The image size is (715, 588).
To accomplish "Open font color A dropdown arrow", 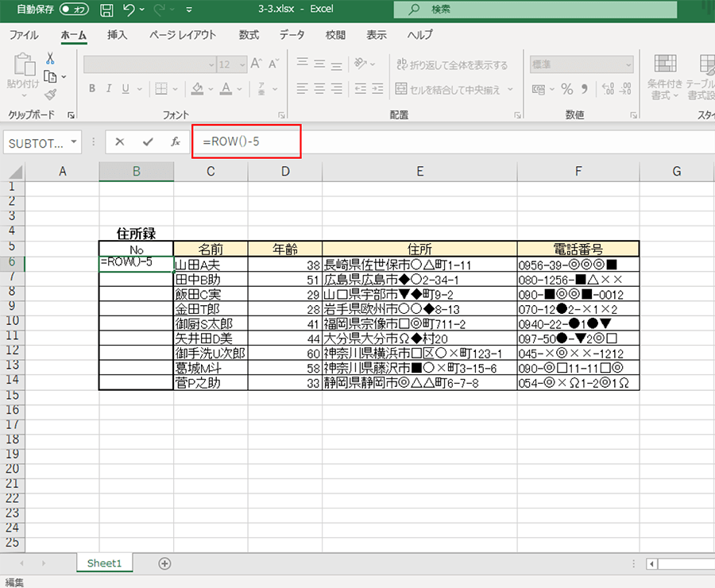I will pos(239,89).
